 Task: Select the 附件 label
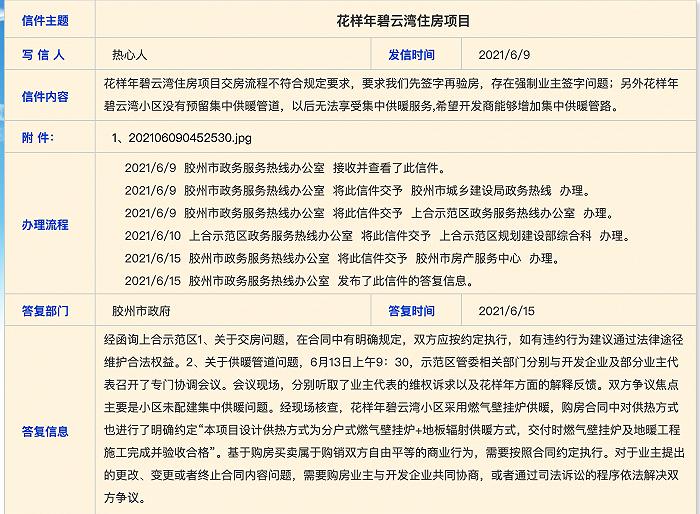point(38,138)
